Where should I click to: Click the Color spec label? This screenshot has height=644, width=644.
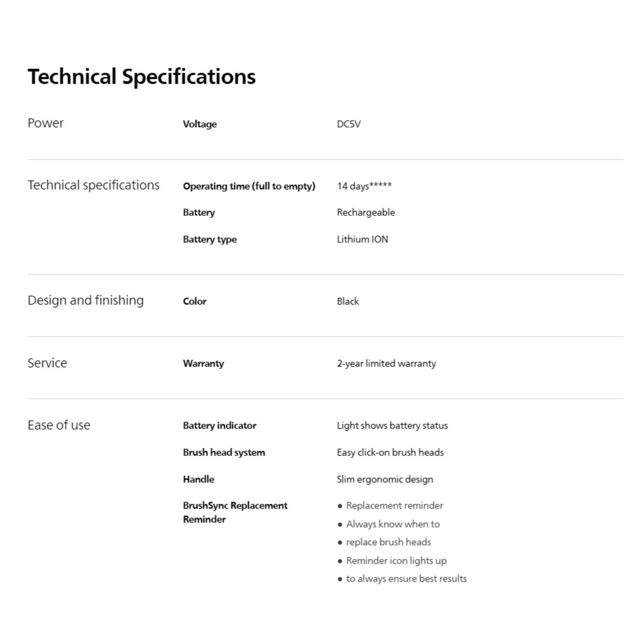point(195,301)
